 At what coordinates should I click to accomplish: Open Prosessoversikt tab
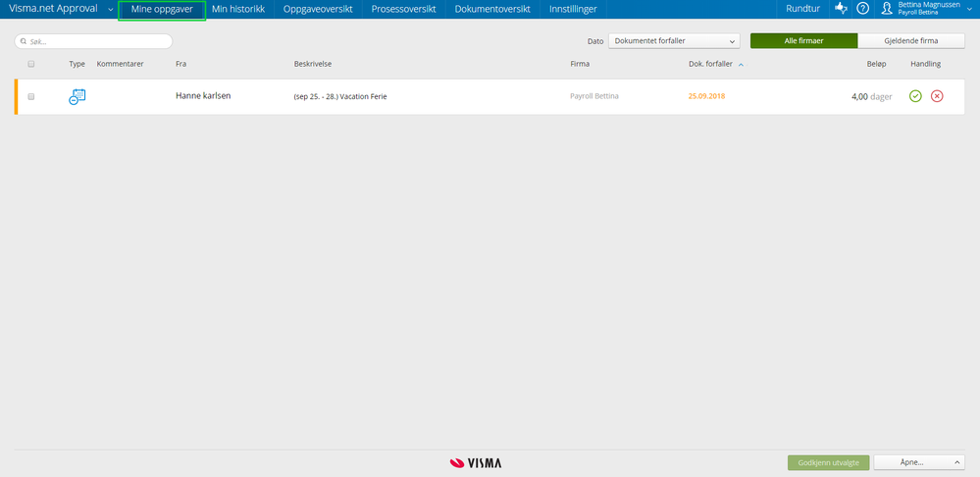pyautogui.click(x=403, y=10)
